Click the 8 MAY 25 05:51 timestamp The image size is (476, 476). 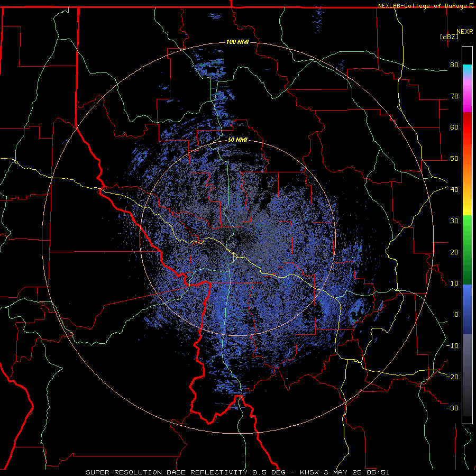[x=357, y=472]
